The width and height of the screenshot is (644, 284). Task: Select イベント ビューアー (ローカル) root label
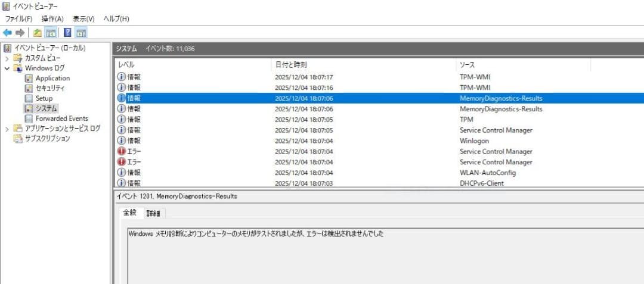49,48
